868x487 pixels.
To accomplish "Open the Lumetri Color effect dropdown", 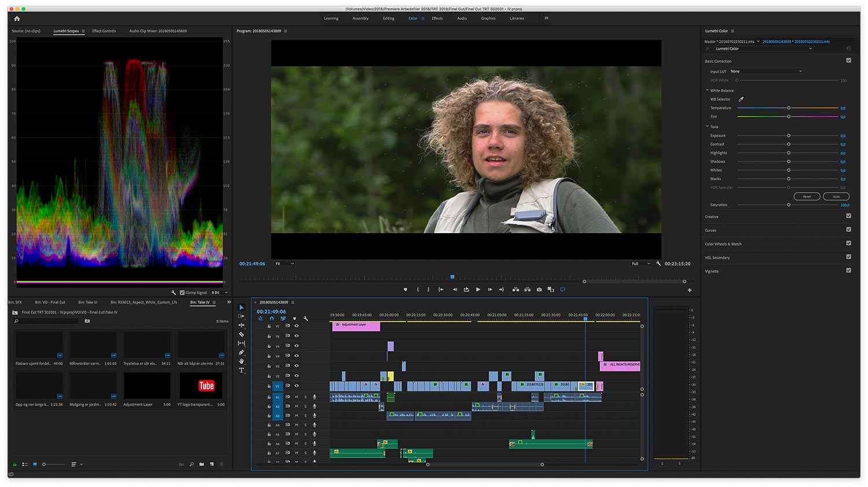I will coord(764,49).
